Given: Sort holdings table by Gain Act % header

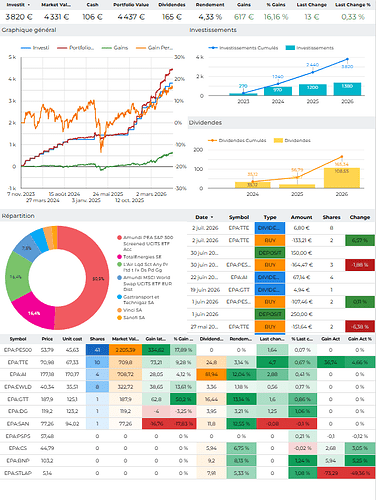Looking at the screenshot, I should [x=359, y=339].
